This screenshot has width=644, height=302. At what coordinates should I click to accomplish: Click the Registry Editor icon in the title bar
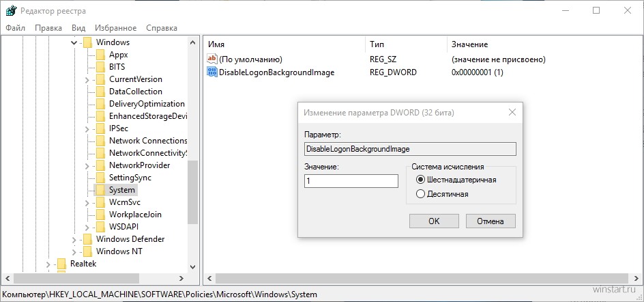11,10
